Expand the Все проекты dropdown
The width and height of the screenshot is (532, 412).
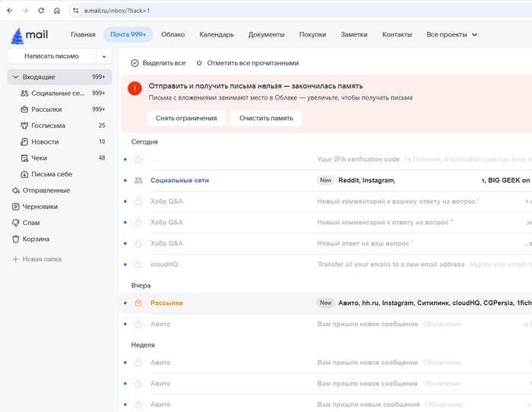475,35
